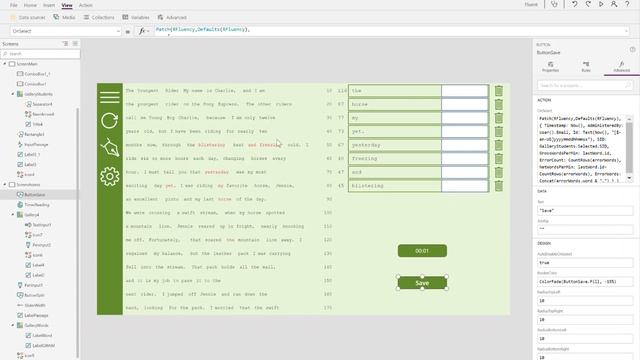Select TimerReading in the tree view
The height and width of the screenshot is (360, 640).
[x=37, y=205]
